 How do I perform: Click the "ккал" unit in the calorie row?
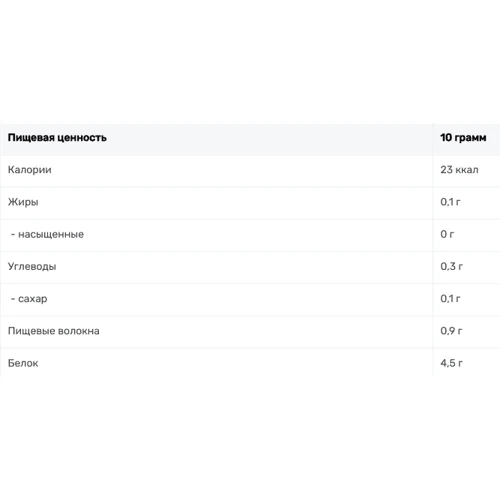coord(467,170)
